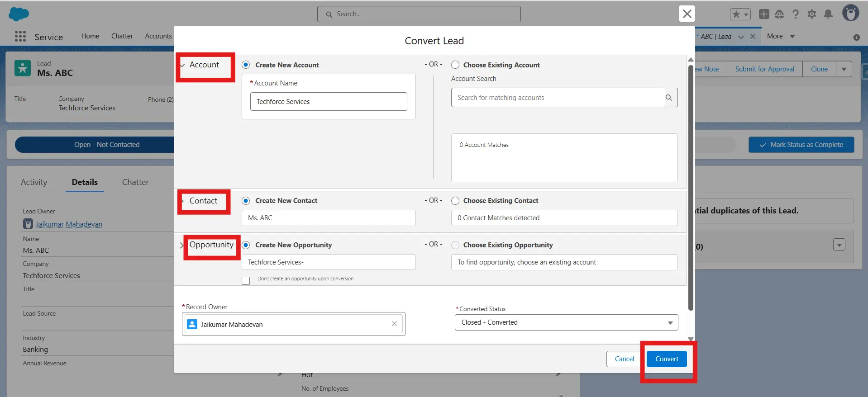Click the Lead record star icon

(x=23, y=68)
